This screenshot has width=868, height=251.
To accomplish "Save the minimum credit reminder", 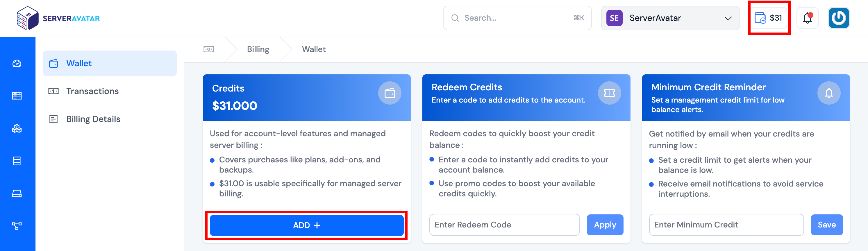I will pyautogui.click(x=826, y=225).
